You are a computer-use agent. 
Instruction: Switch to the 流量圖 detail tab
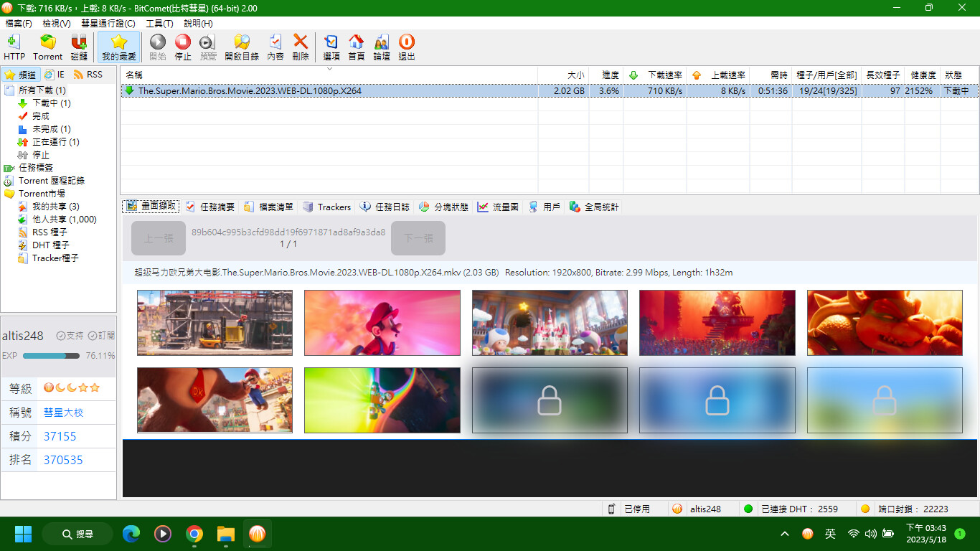tap(498, 207)
